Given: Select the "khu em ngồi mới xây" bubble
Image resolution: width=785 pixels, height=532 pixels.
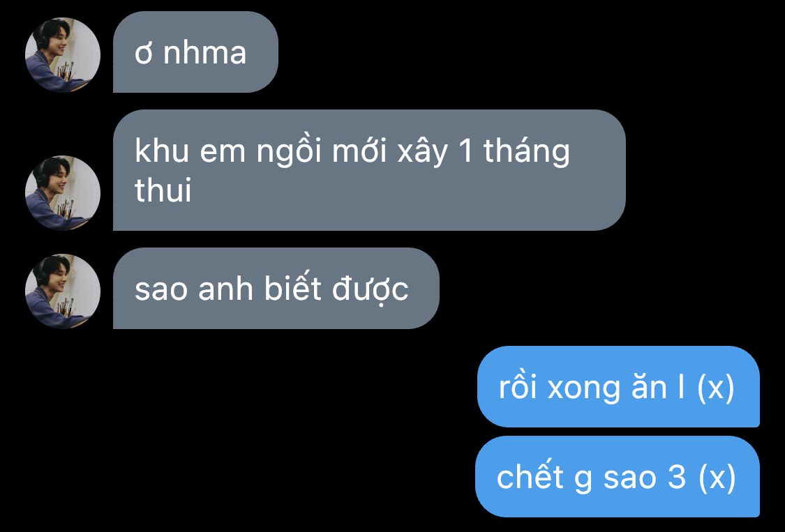Looking at the screenshot, I should pos(369,170).
